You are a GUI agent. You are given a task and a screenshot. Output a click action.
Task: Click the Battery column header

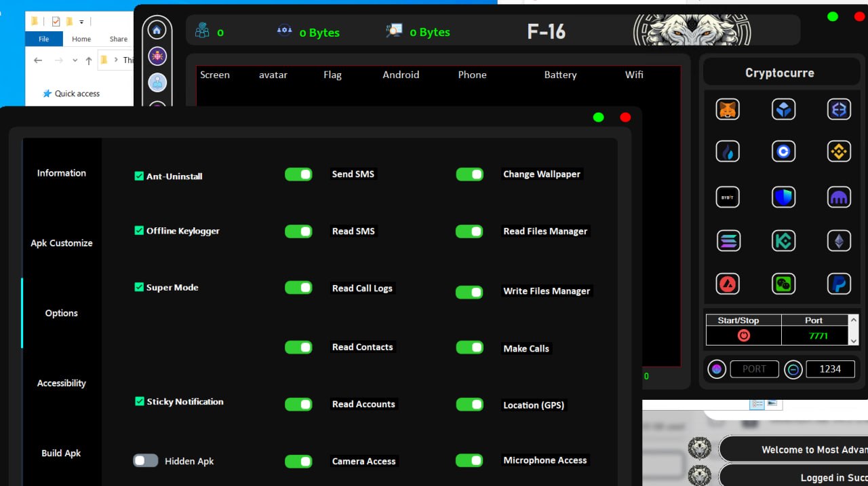(560, 75)
